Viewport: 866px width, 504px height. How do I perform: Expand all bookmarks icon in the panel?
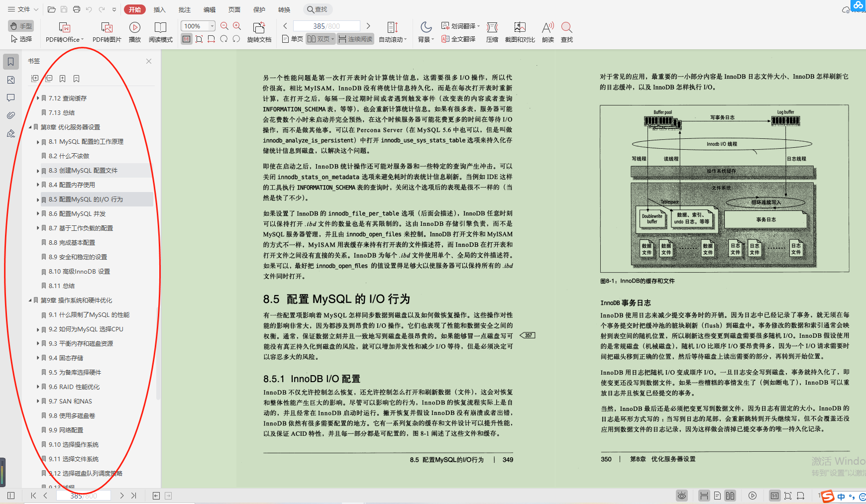(x=35, y=79)
